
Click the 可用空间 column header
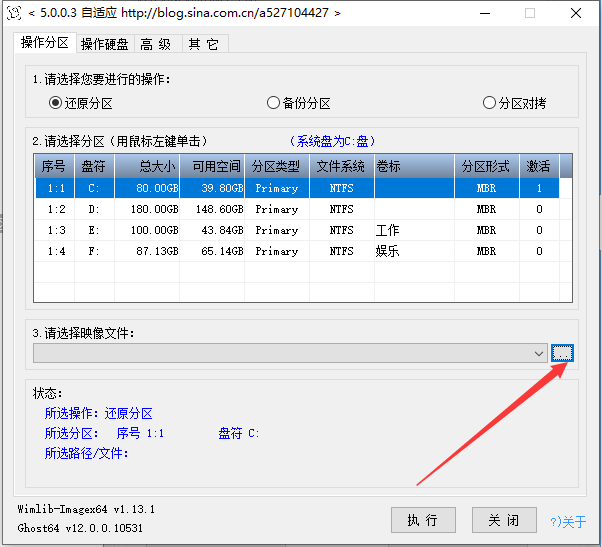[217, 166]
